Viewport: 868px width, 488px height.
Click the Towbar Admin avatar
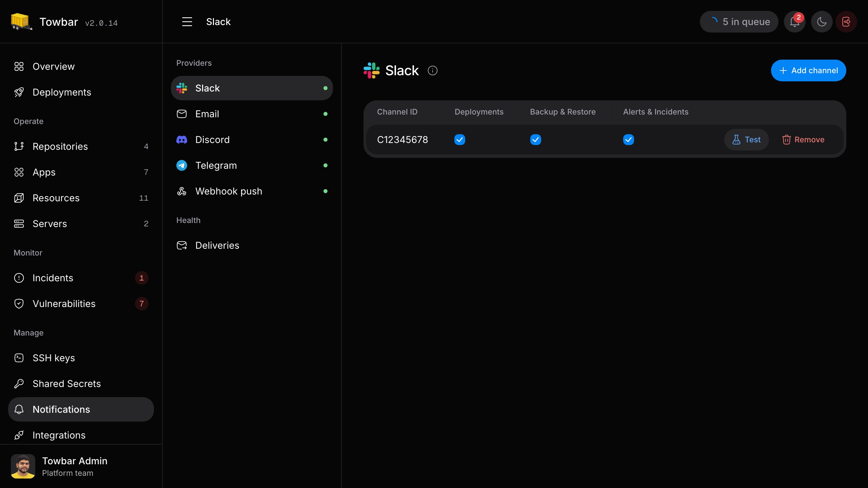coord(23,466)
